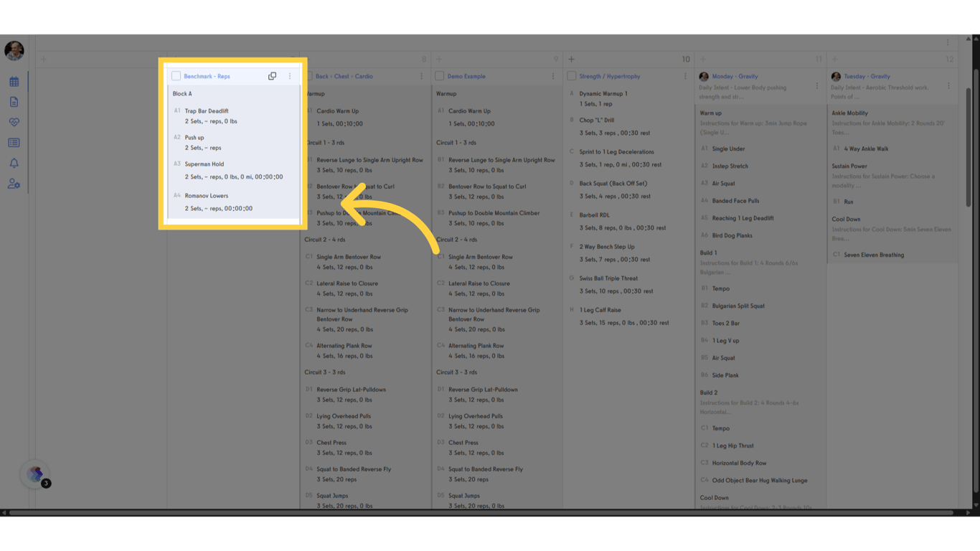The image size is (980, 551).
Task: Select the Instep Stretch exercise
Action: 730,166
